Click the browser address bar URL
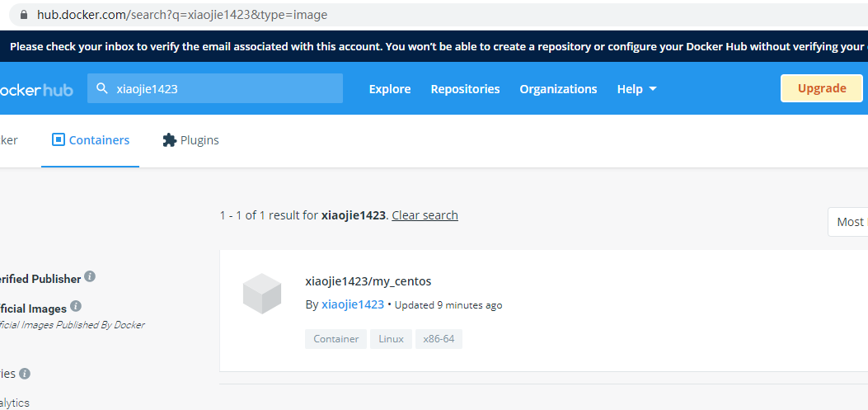868x410 pixels. tap(182, 15)
